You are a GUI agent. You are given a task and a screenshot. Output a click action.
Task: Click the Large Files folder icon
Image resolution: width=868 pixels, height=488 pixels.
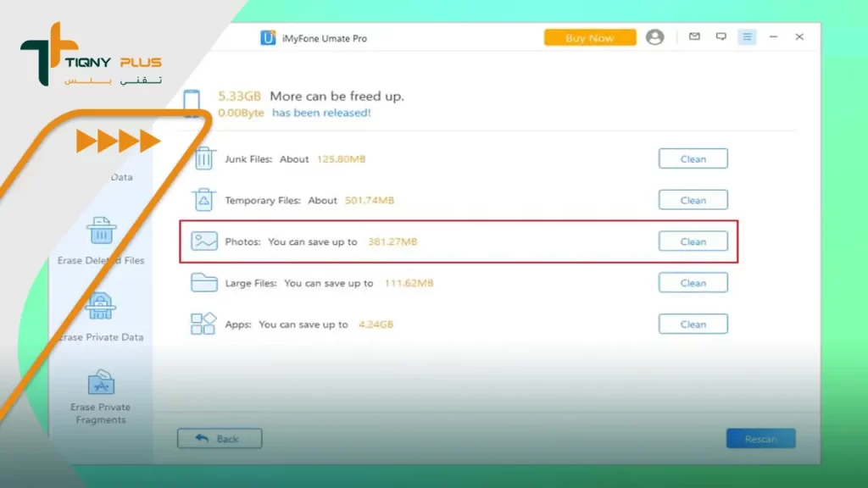point(204,282)
